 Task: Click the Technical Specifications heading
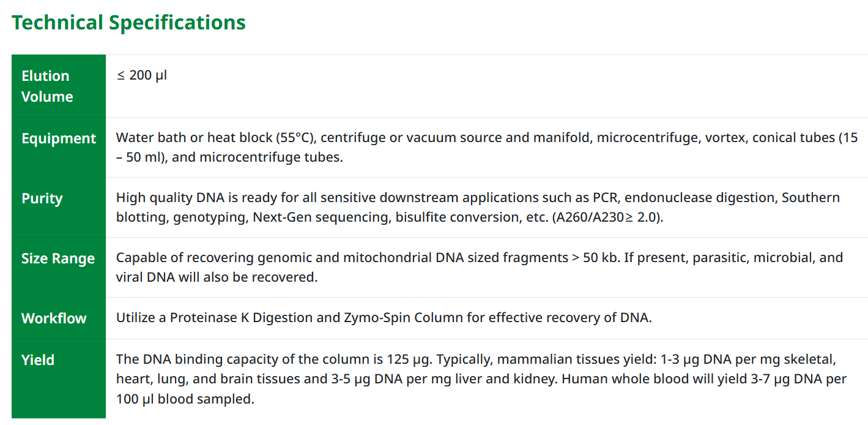pyautogui.click(x=128, y=23)
